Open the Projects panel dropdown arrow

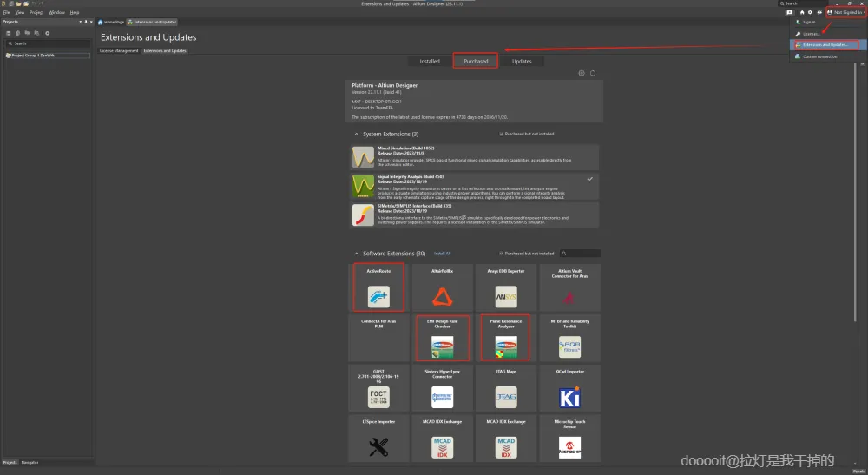pos(80,22)
